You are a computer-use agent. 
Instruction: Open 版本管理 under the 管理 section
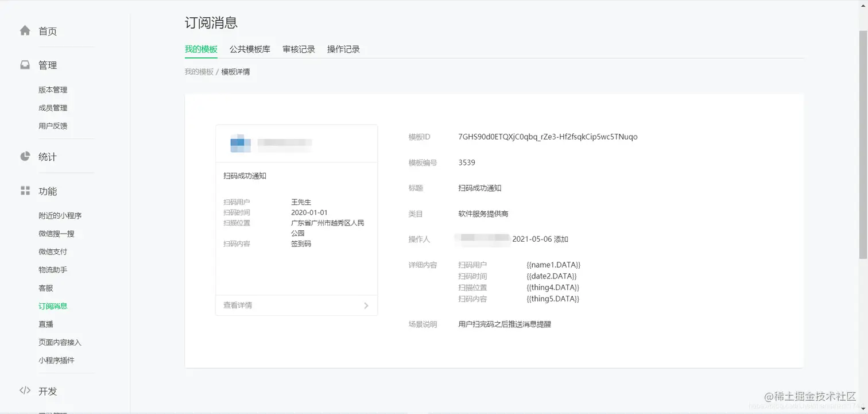[x=52, y=90]
